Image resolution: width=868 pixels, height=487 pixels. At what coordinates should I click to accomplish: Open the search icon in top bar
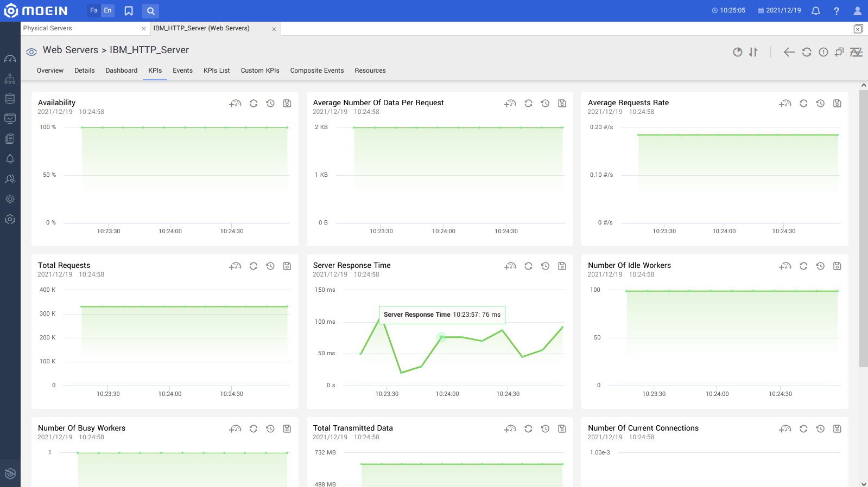pyautogui.click(x=151, y=11)
